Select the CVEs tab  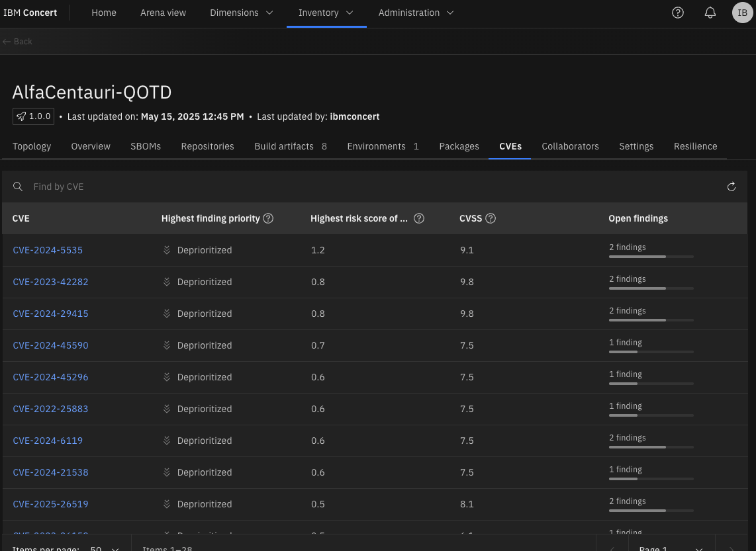[510, 146]
